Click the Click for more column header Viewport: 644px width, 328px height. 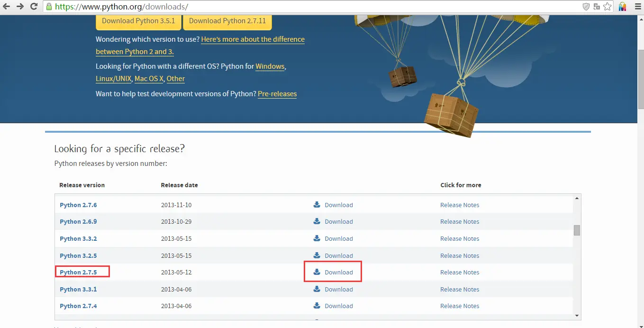[x=461, y=185]
